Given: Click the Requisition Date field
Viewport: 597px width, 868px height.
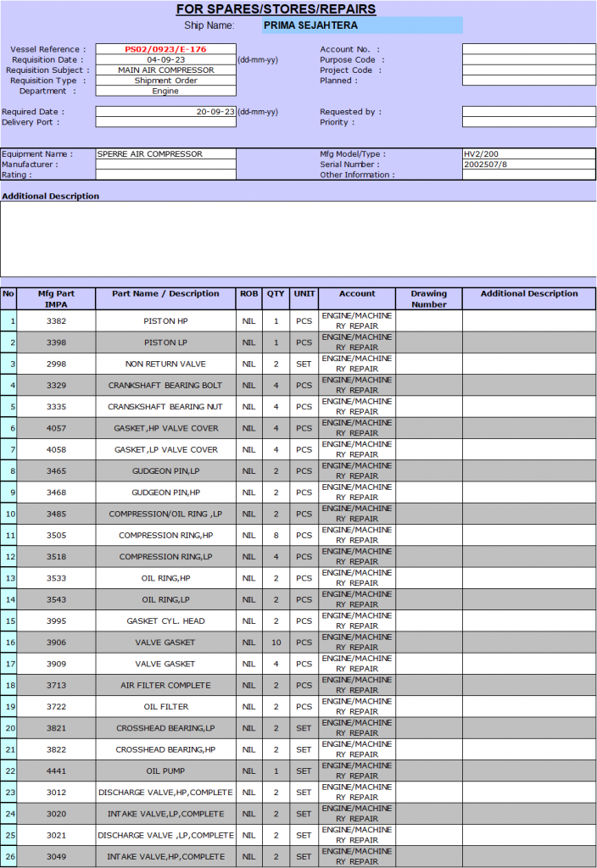Looking at the screenshot, I should coord(165,60).
